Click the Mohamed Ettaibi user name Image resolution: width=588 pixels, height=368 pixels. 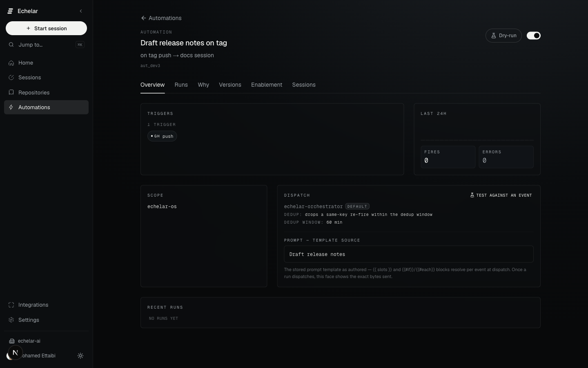tap(39, 356)
